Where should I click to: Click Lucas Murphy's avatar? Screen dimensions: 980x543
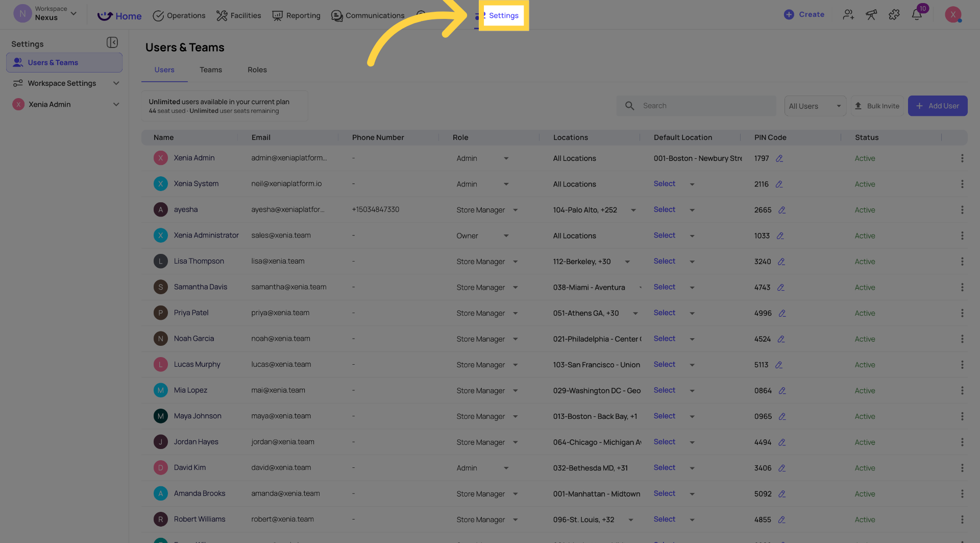161,364
